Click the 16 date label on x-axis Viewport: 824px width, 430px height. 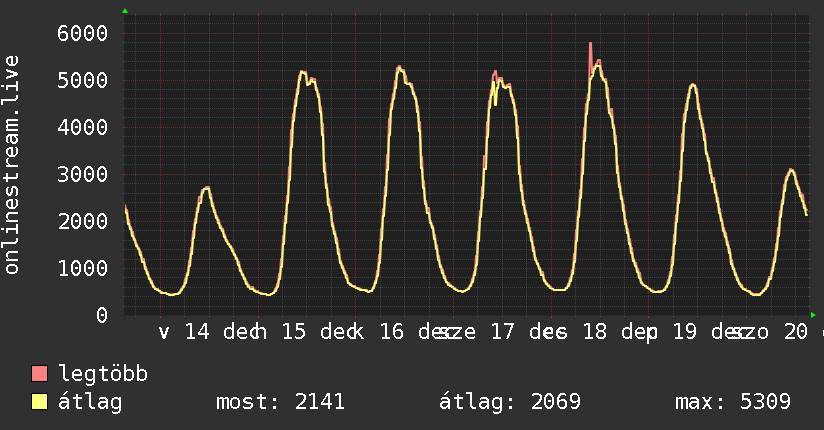(392, 332)
